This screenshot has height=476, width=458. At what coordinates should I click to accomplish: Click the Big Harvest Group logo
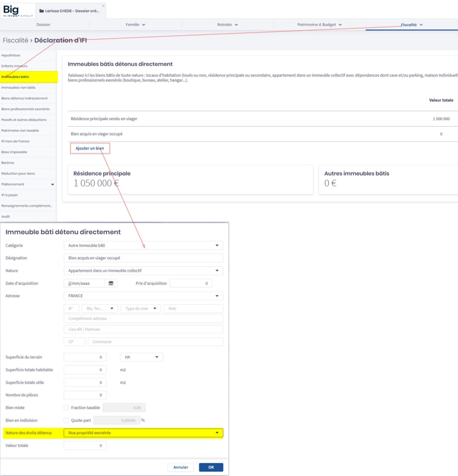(x=18, y=10)
